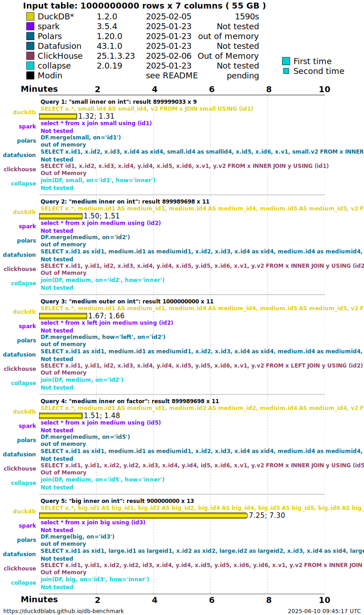Select the "pending" status for Modin

[x=243, y=76]
